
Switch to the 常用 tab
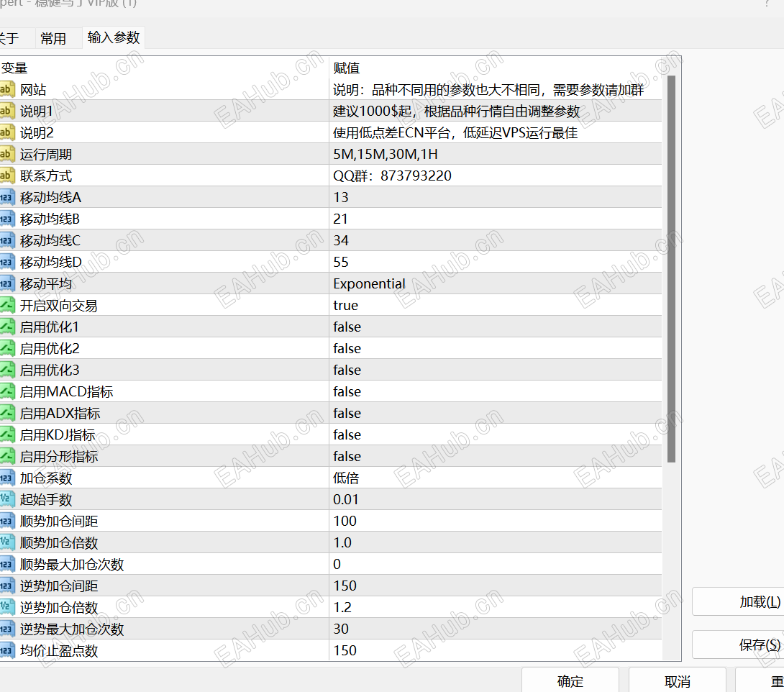(53, 39)
